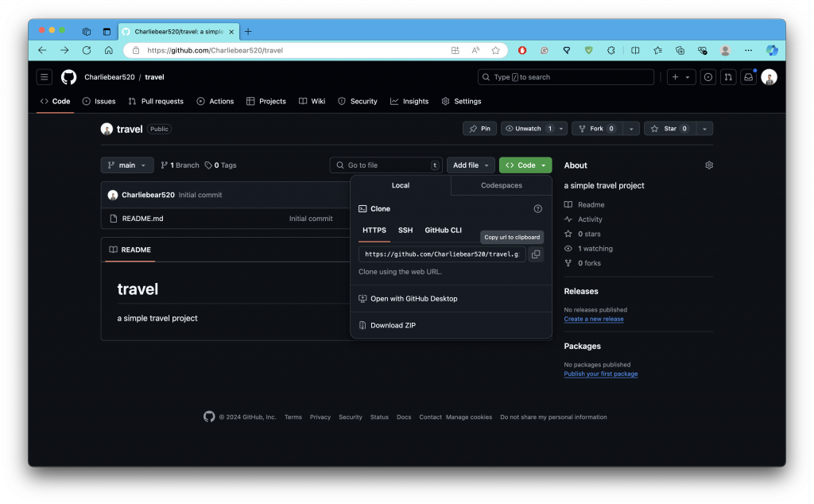Open the Issues repository tab
This screenshot has height=504, width=814.
click(x=99, y=101)
